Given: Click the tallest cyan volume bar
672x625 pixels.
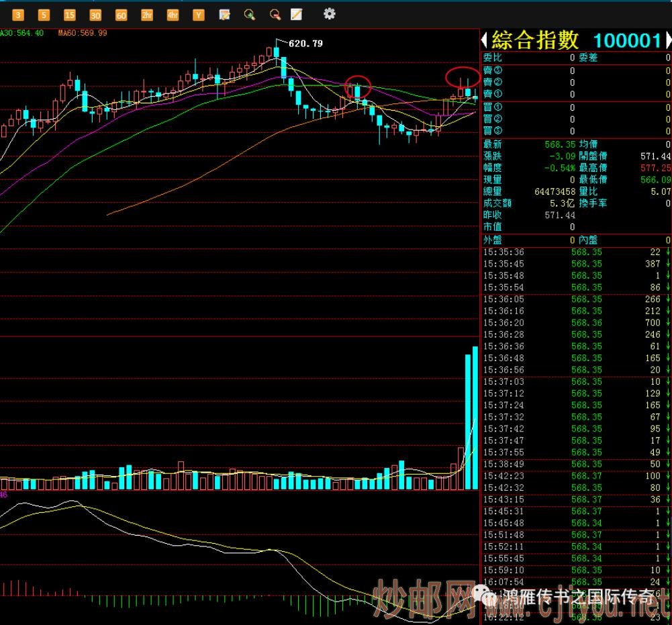Looking at the screenshot, I should [475, 418].
